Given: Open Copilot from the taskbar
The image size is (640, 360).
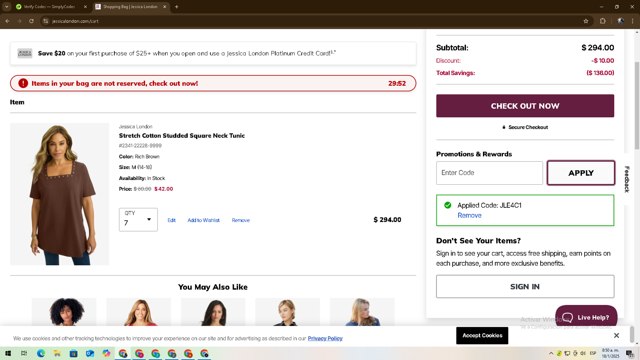Looking at the screenshot, I should click(107, 353).
